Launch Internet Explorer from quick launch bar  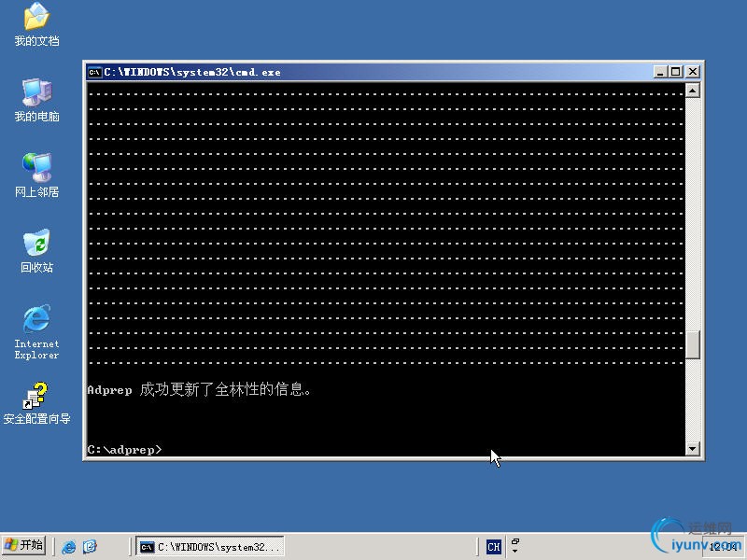(x=68, y=547)
